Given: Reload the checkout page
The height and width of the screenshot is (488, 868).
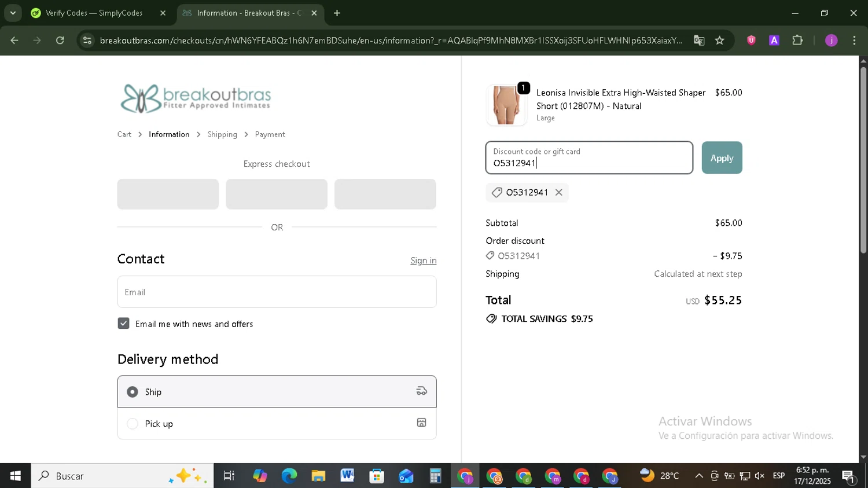Looking at the screenshot, I should pyautogui.click(x=60, y=41).
